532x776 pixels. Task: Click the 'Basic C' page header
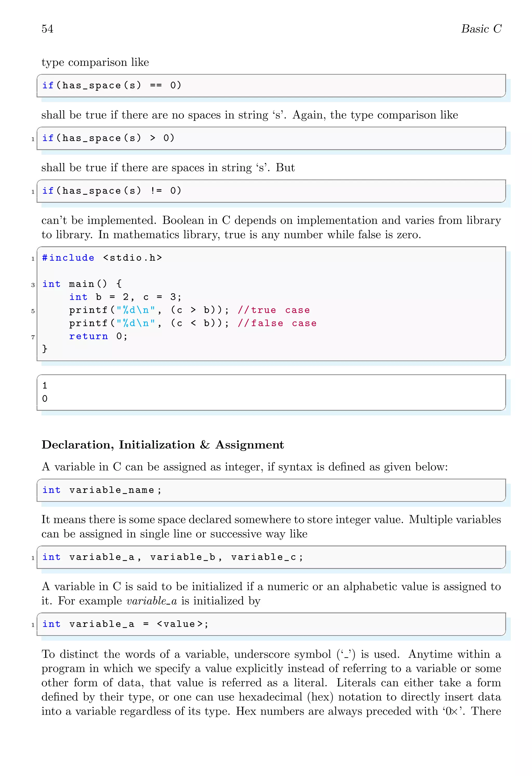481,29
